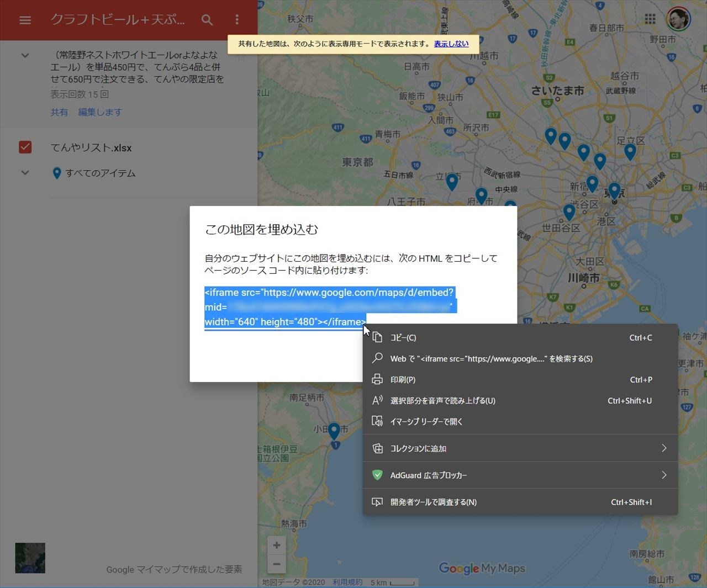Click the satellite base map thumbnail
The height and width of the screenshot is (588, 707).
30,558
